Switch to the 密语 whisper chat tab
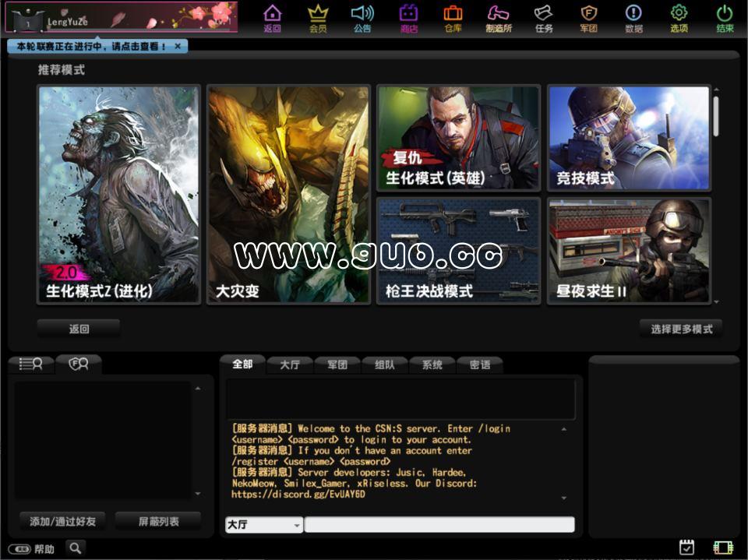This screenshot has height=560, width=748. click(x=480, y=365)
